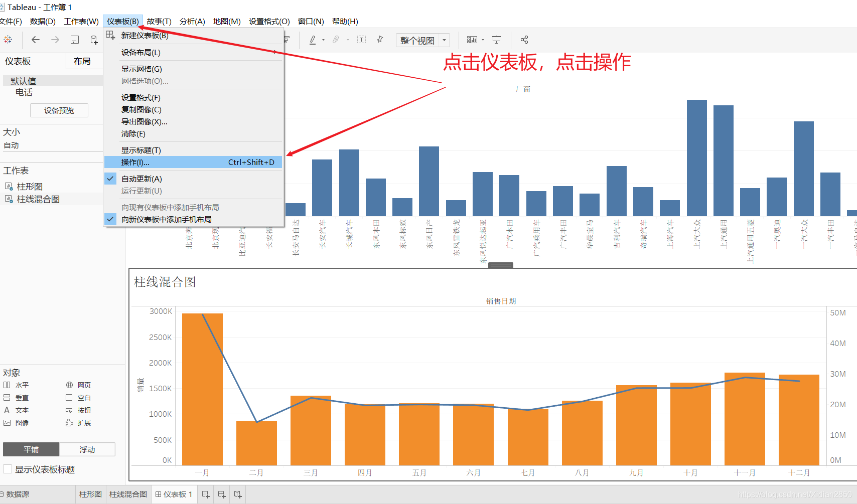Select 柱线混合图 in the worksheet list
This screenshot has width=857, height=504.
click(x=38, y=199)
